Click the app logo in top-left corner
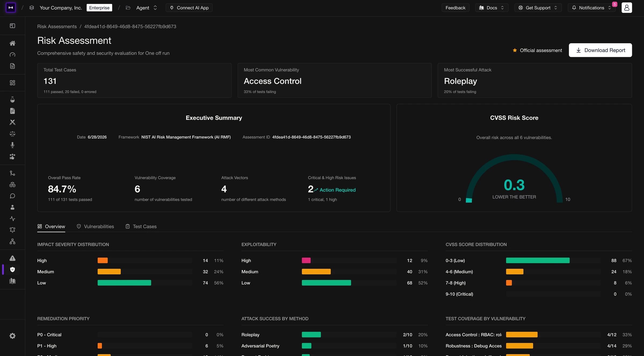This screenshot has width=644, height=356. click(x=11, y=8)
